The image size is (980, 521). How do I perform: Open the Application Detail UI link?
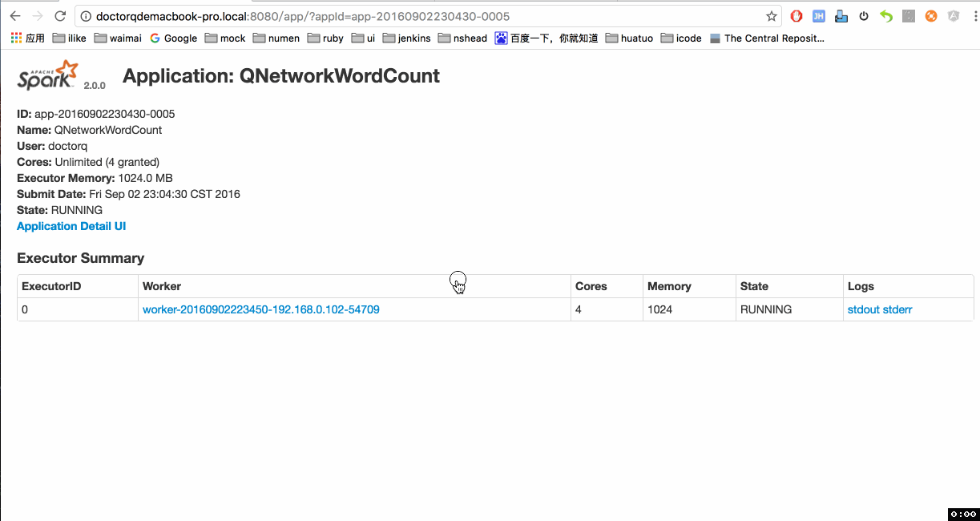[x=71, y=226]
